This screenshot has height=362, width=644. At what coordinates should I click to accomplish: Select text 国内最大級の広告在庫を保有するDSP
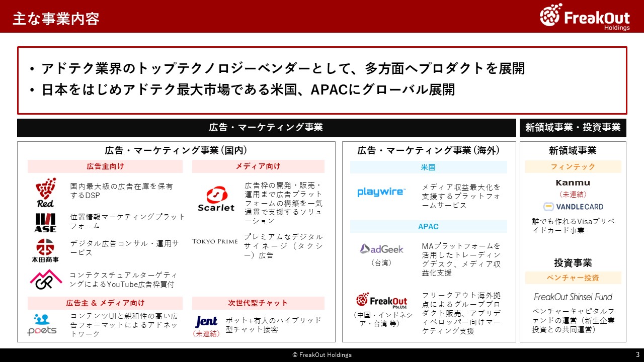coord(121,191)
